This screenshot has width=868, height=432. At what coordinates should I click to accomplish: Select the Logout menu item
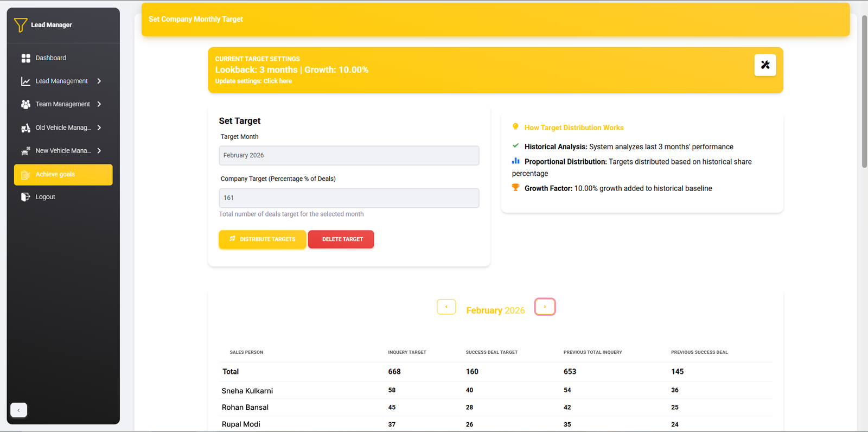click(46, 197)
